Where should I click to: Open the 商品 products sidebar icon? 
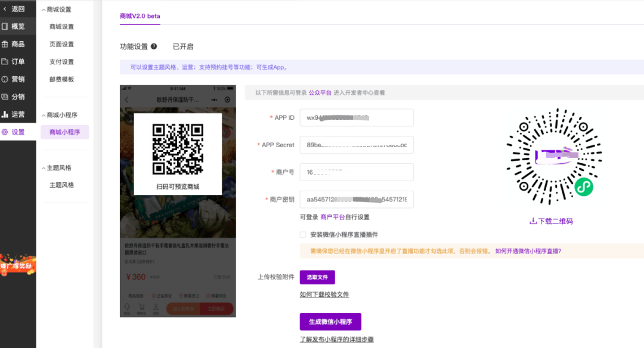[x=5, y=44]
